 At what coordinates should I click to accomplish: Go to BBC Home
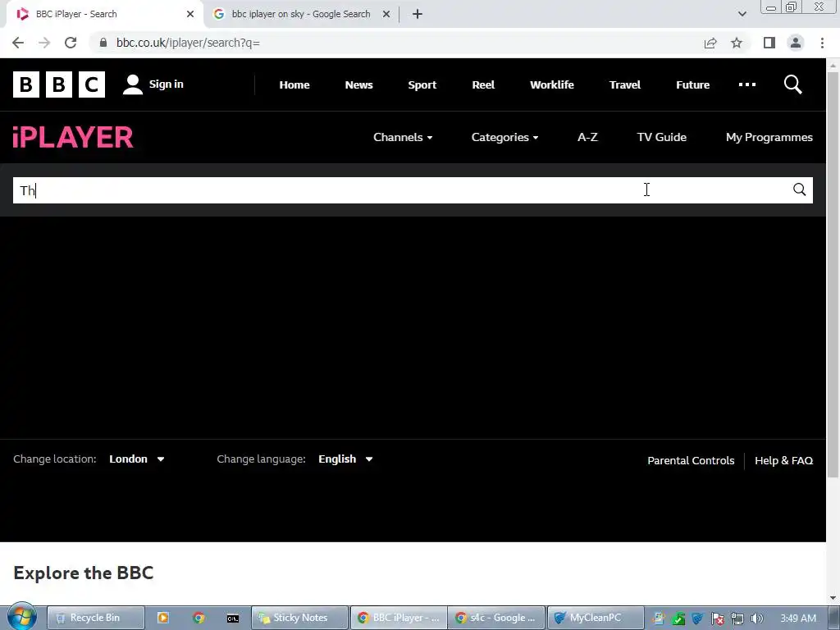point(294,84)
